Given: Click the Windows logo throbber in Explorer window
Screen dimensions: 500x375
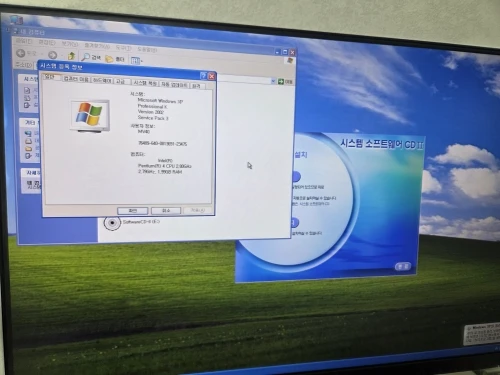Looking at the screenshot, I should (x=290, y=61).
